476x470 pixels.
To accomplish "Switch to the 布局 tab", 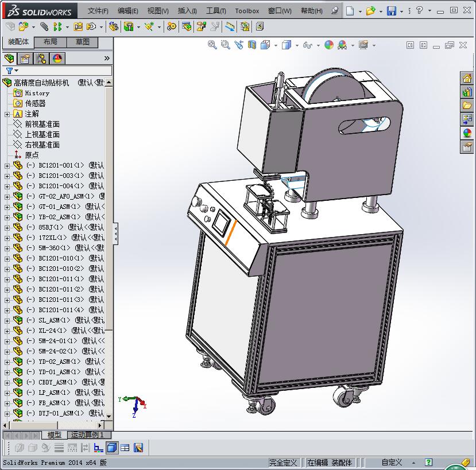I will (x=51, y=42).
